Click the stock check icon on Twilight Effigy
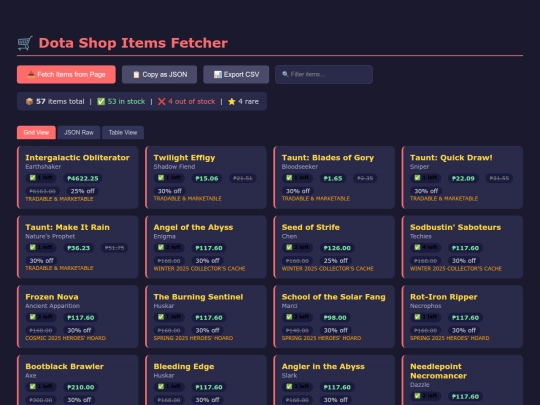Image resolution: width=540 pixels, height=405 pixels. tap(161, 178)
